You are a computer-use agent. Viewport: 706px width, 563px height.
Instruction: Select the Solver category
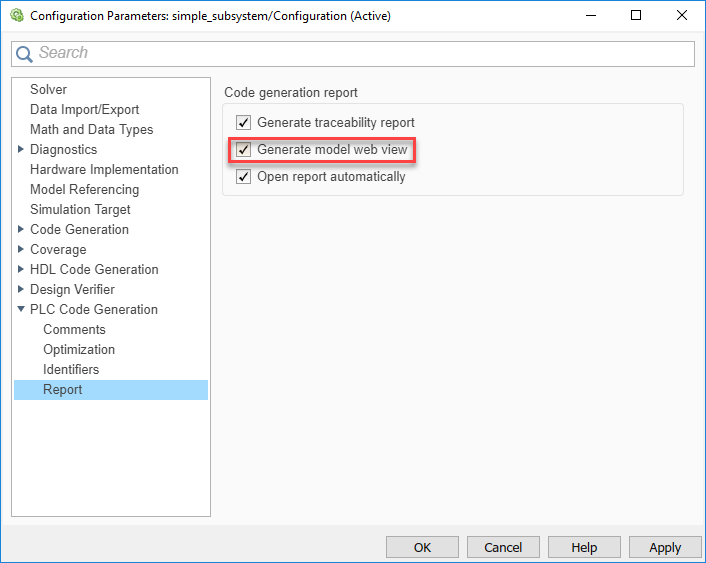click(x=48, y=90)
